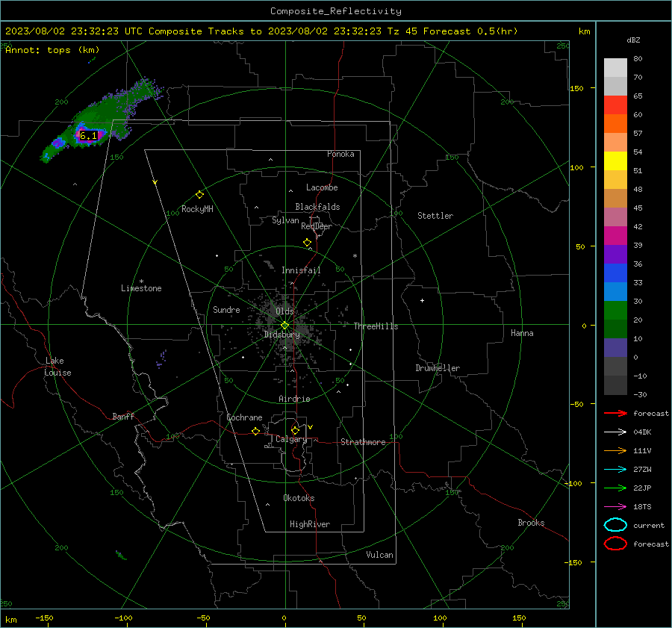Click the RockyMH label

point(197,209)
